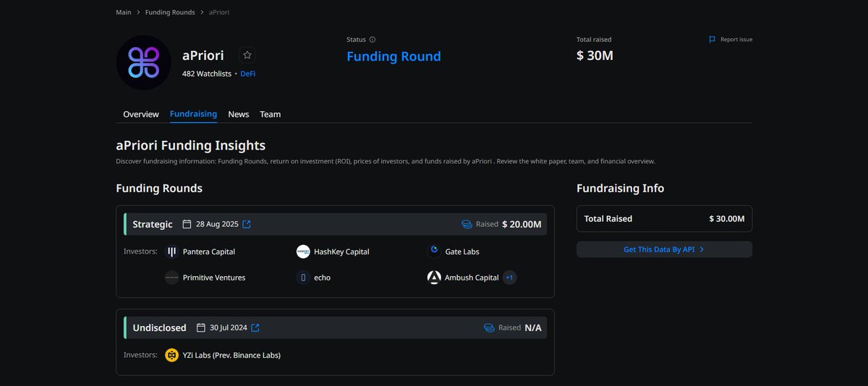868x386 pixels.
Task: Switch to the Overview tab
Action: click(x=141, y=114)
